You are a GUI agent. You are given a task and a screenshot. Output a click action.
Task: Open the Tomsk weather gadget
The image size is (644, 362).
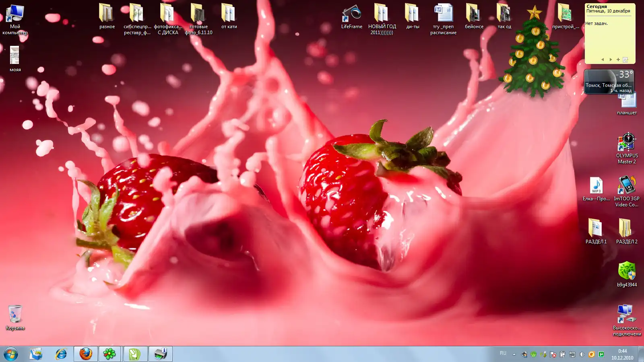609,82
